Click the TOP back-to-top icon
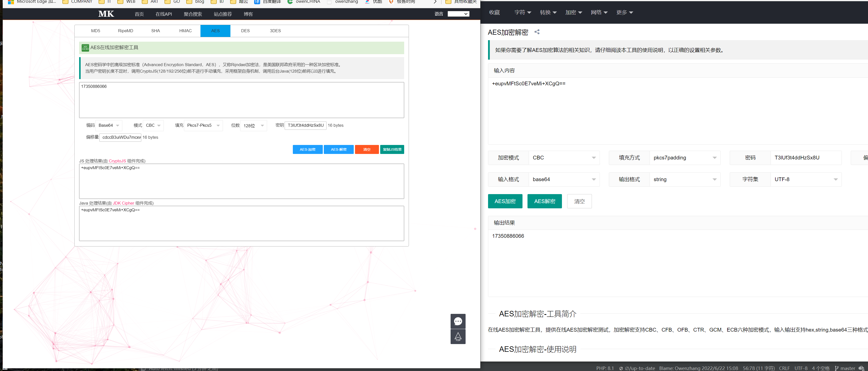 [458, 337]
